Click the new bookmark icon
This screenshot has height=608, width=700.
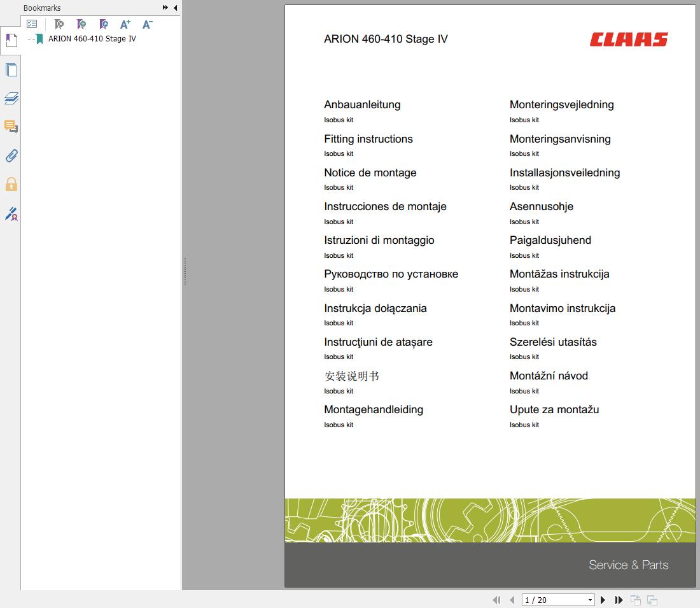pyautogui.click(x=81, y=24)
